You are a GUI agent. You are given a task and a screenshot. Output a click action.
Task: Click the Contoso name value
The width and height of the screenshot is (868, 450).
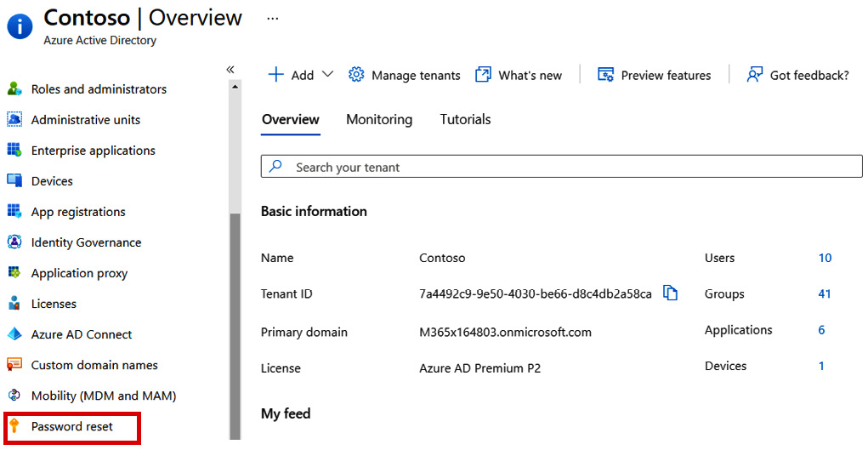tap(442, 258)
